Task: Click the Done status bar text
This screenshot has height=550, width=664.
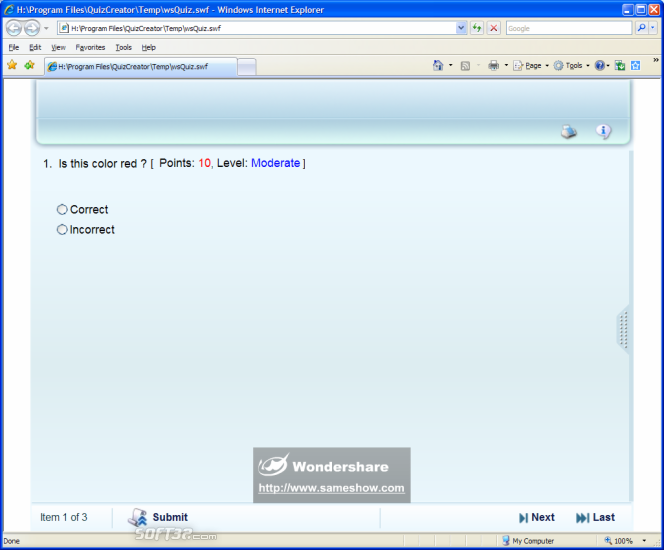Action: (11, 541)
